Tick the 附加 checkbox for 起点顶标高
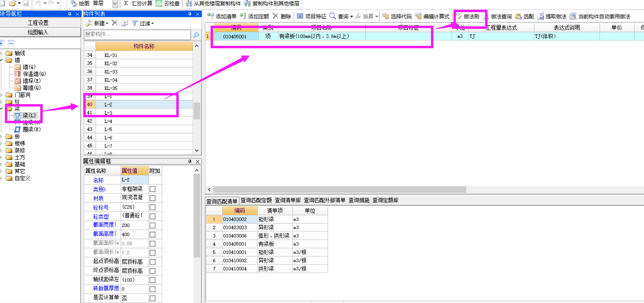The image size is (644, 303). tap(152, 262)
